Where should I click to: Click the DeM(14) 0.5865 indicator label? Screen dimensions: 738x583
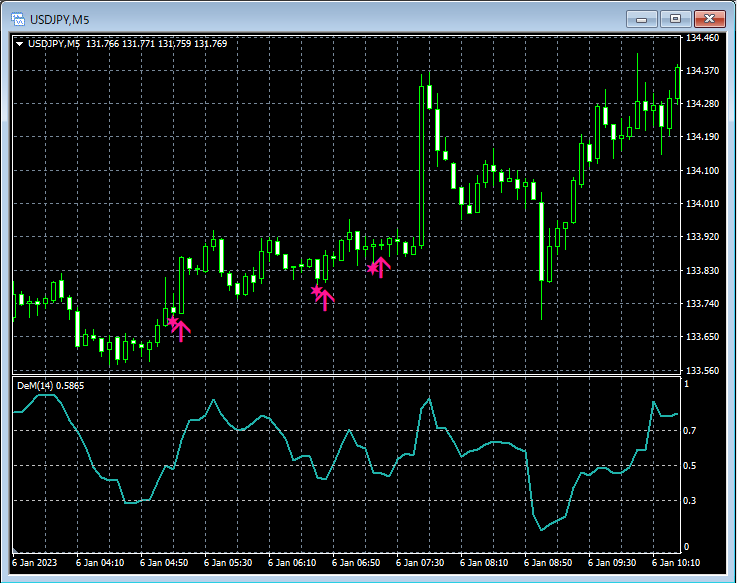click(50, 386)
